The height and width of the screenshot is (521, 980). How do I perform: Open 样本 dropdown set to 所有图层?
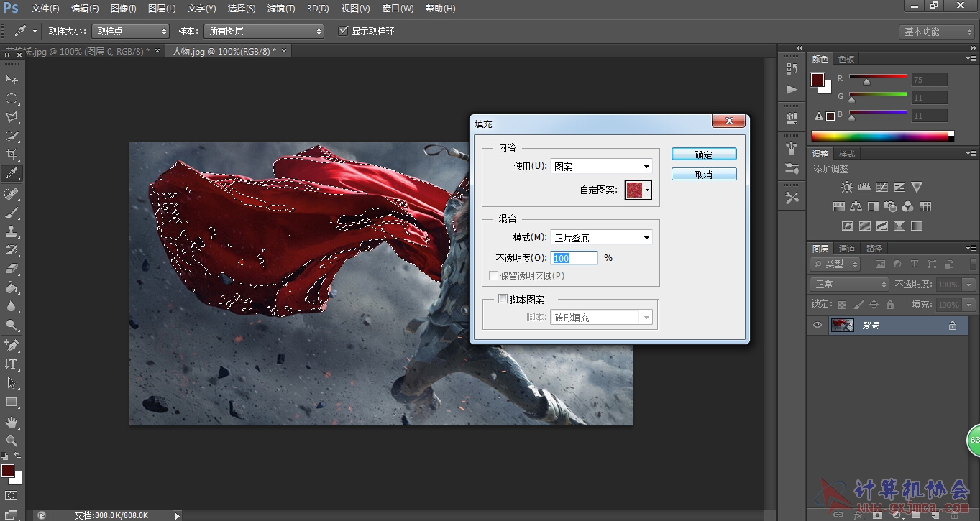[x=264, y=32]
